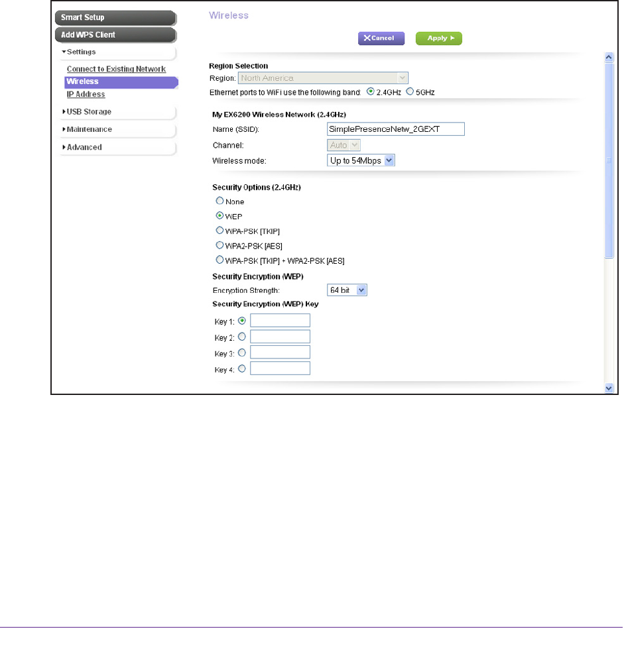624x672 pixels.
Task: Click the vertical scrollbar thumb
Action: [x=609, y=160]
